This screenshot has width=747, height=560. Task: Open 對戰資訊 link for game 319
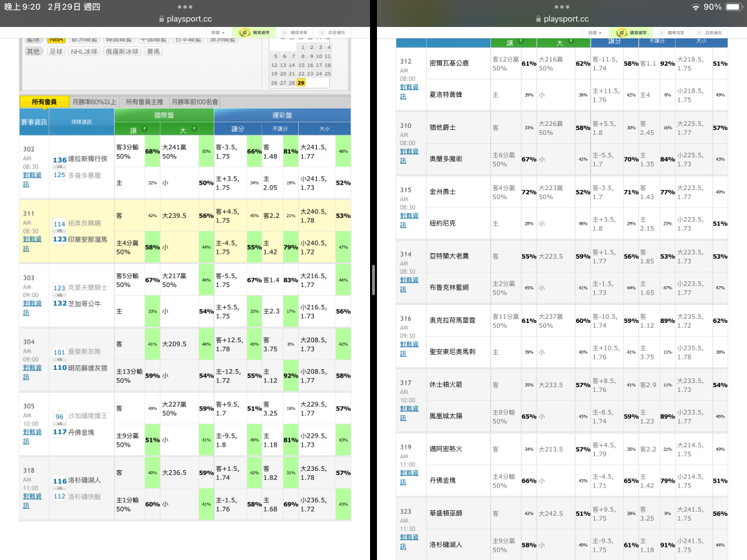pyautogui.click(x=409, y=478)
